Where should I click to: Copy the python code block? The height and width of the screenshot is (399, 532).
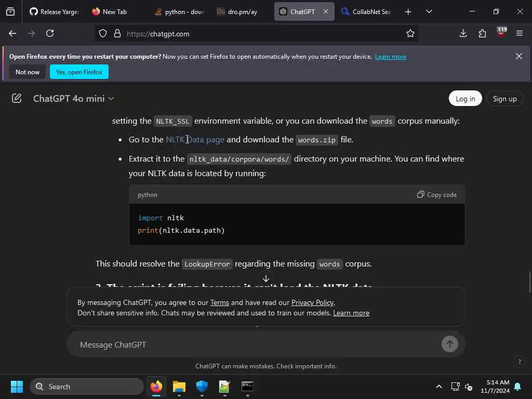pos(437,195)
